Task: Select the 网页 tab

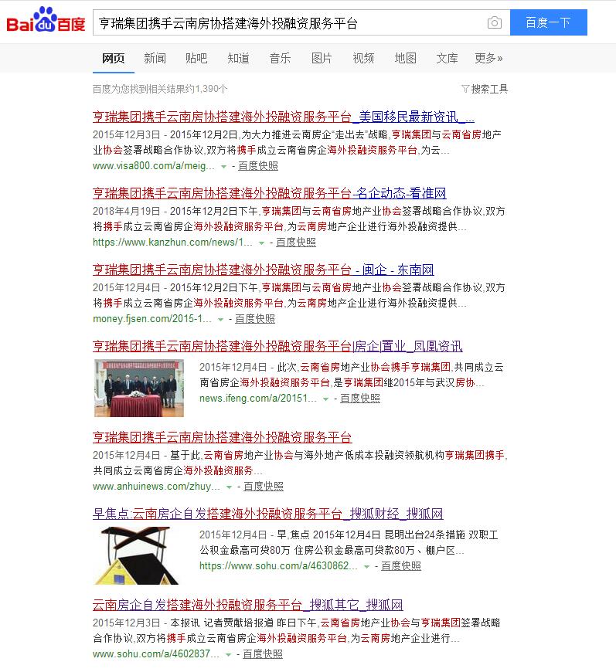Action: [114, 58]
